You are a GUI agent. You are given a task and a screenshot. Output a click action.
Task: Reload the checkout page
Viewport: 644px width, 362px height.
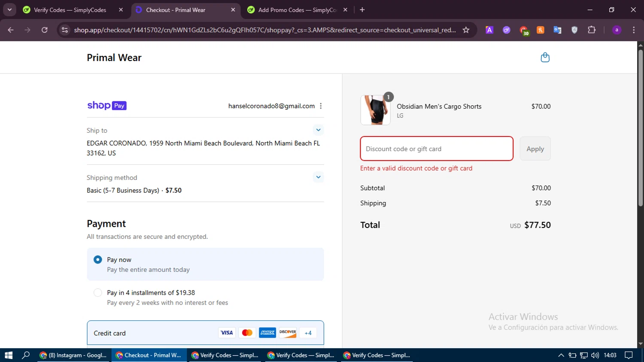pyautogui.click(x=45, y=30)
